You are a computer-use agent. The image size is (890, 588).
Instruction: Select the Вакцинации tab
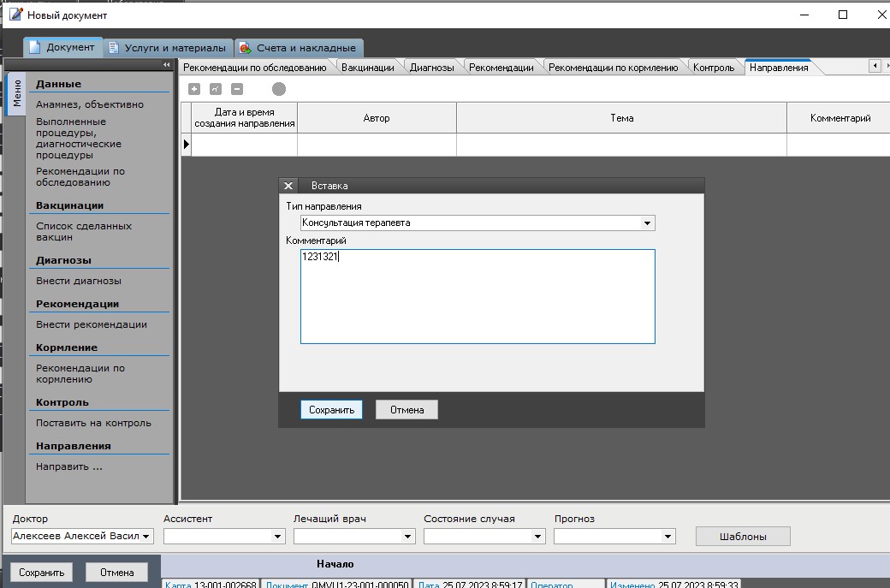click(367, 68)
